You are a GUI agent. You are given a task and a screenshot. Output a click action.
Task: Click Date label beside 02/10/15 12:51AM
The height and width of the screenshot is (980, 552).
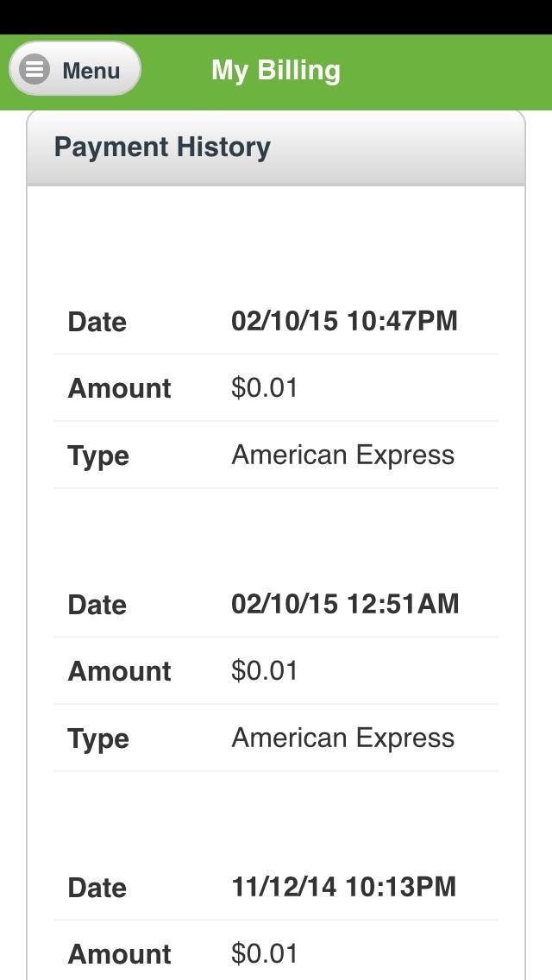(x=97, y=605)
